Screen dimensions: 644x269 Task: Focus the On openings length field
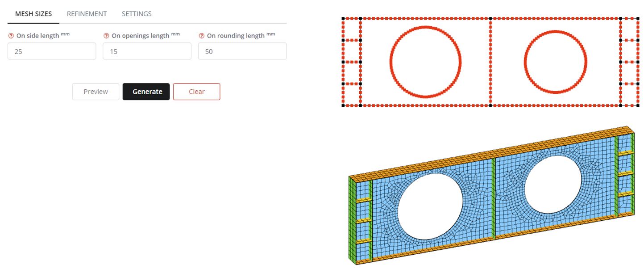(x=147, y=51)
